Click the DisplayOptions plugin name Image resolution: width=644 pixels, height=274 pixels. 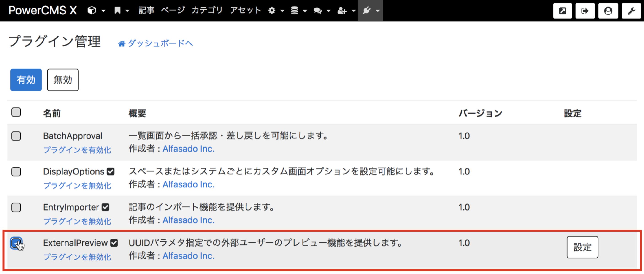[74, 172]
